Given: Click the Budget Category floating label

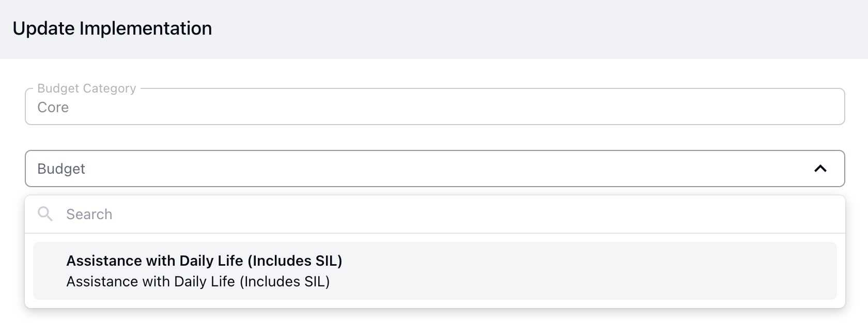Looking at the screenshot, I should coord(87,88).
